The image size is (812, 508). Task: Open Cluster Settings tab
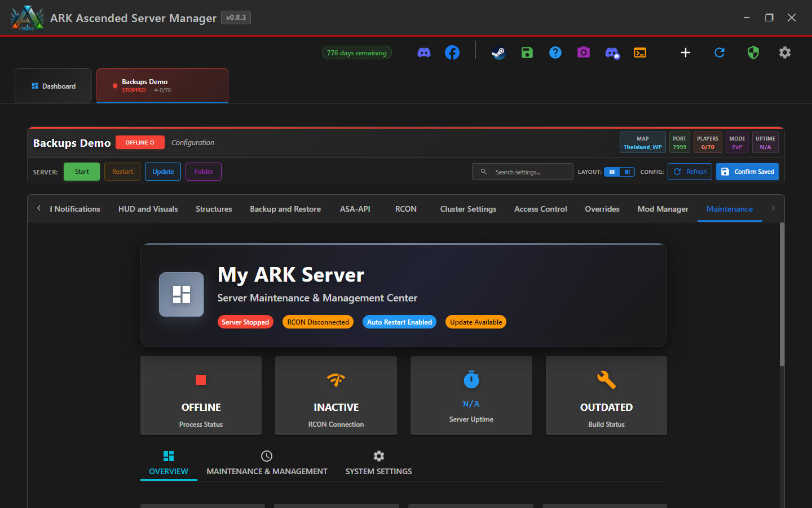pos(468,209)
